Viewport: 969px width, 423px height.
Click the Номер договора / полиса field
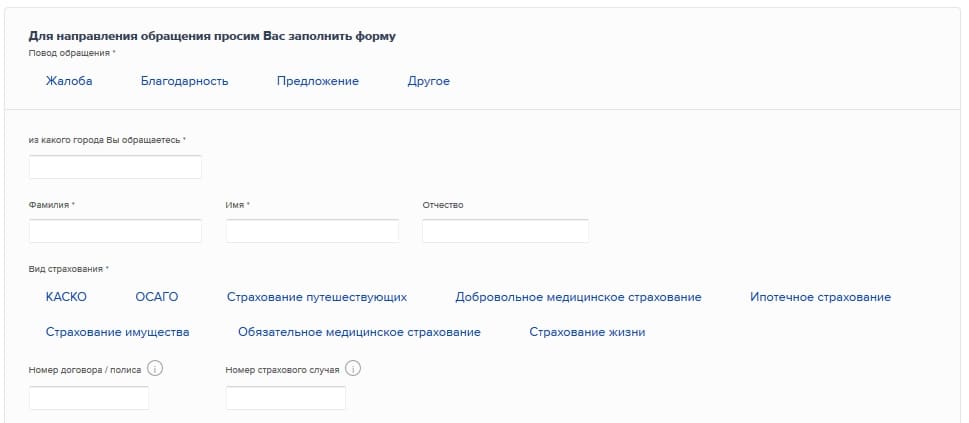click(89, 398)
